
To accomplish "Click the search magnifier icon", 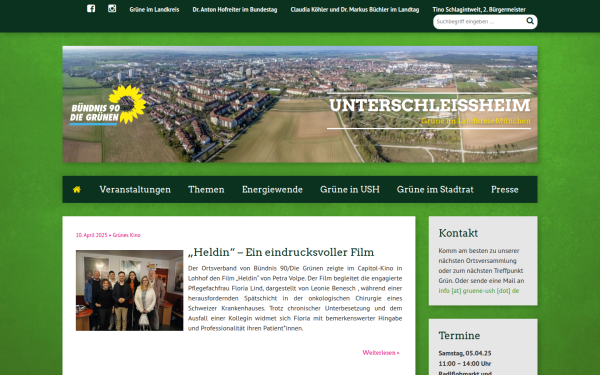I will pos(530,21).
